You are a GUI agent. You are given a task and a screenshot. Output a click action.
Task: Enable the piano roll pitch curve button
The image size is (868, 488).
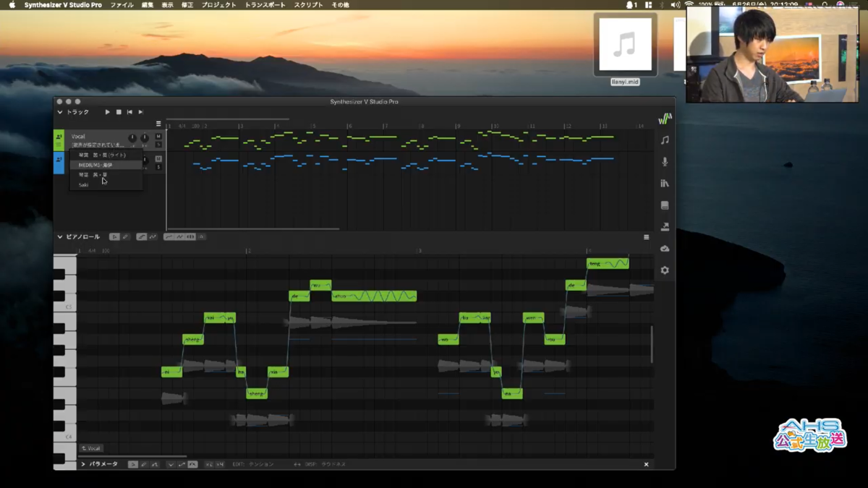[153, 237]
